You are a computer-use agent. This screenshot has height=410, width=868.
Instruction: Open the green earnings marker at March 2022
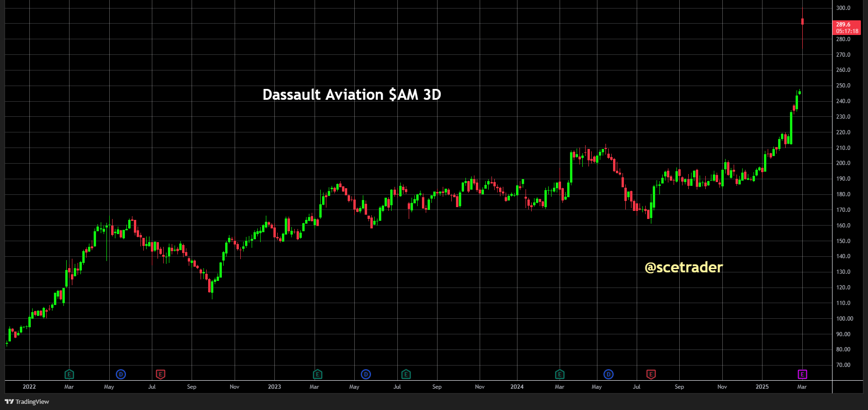coord(69,375)
